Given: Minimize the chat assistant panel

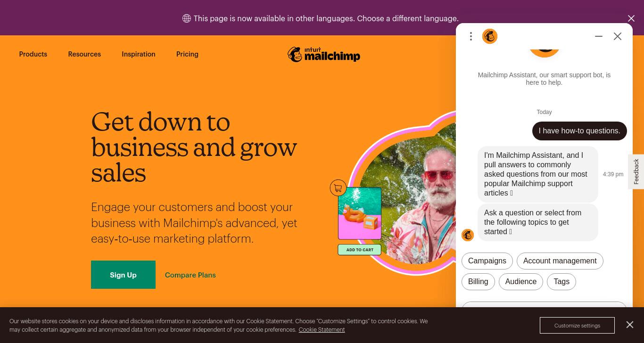Looking at the screenshot, I should (599, 36).
